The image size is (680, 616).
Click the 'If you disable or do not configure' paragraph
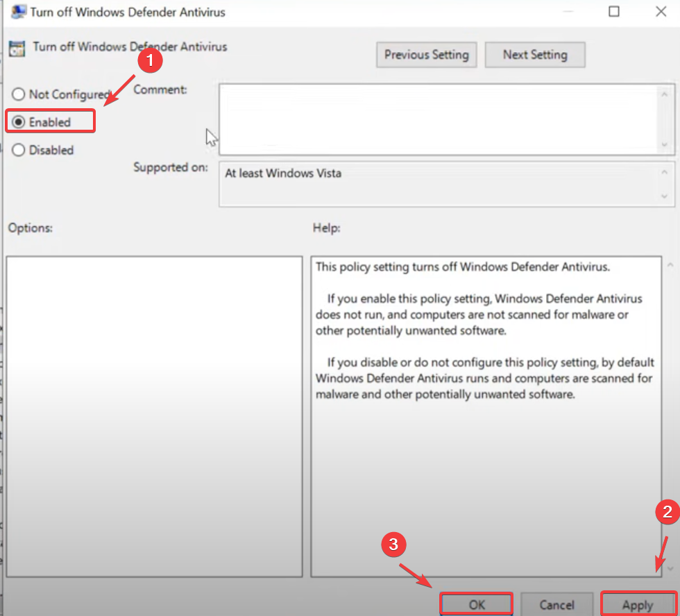pos(485,378)
